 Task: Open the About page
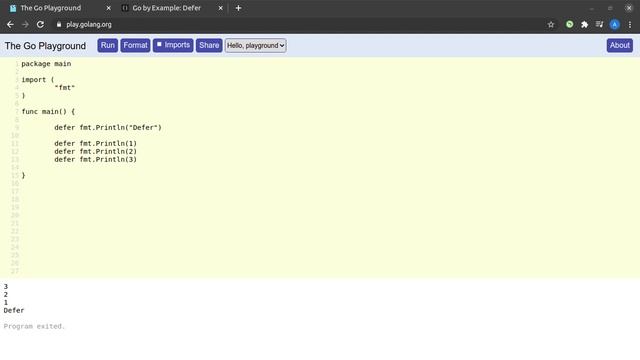[x=620, y=45]
